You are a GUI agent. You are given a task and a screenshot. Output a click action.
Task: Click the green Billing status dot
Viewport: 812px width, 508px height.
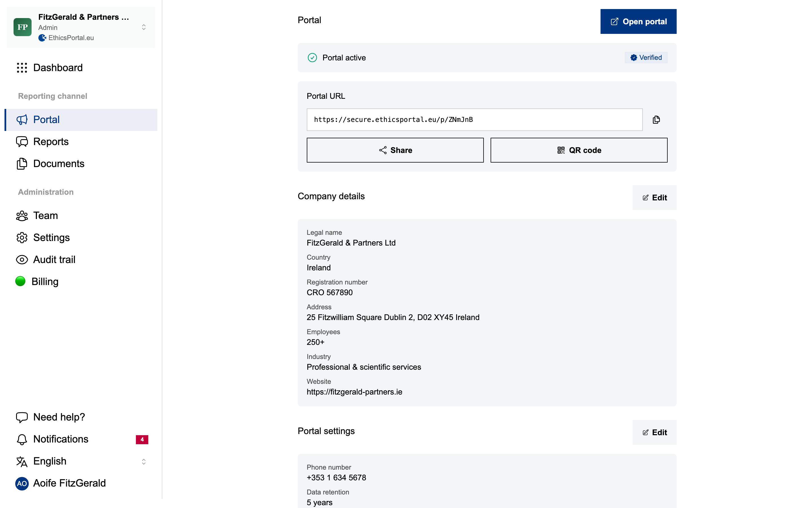click(21, 281)
